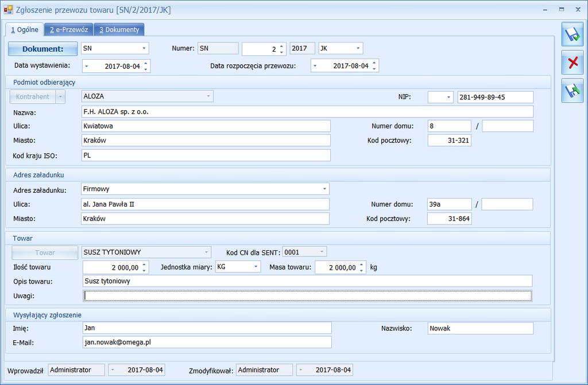The width and height of the screenshot is (588, 385).
Task: Click the E-Mail field jan.nowak@omega.pl
Action: [x=207, y=343]
